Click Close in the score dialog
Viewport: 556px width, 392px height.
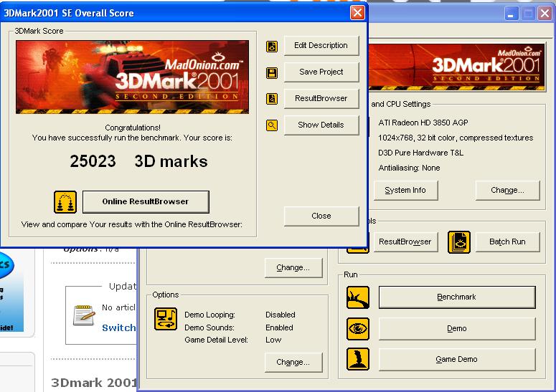click(x=321, y=216)
